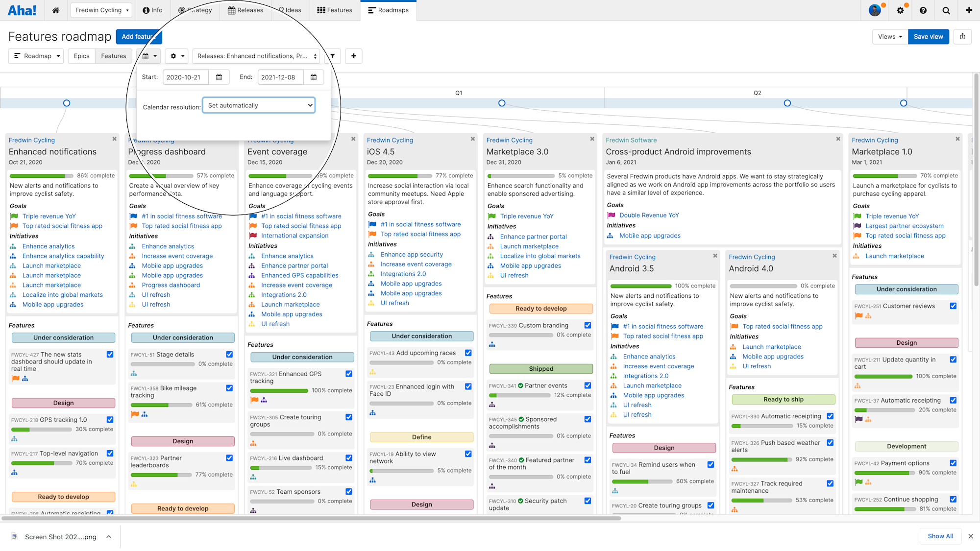Viewport: 980px width, 551px height.
Task: Click the plus icon in top-right header
Action: click(969, 10)
